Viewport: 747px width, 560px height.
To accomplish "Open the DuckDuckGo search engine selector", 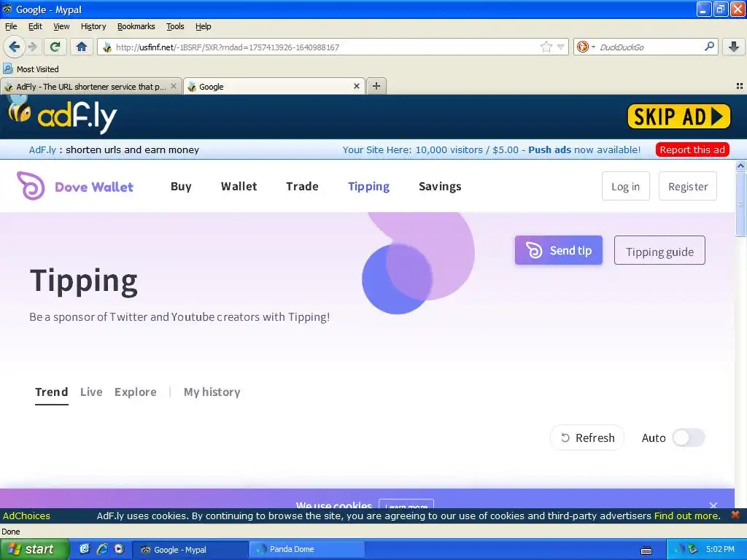I will pyautogui.click(x=586, y=47).
